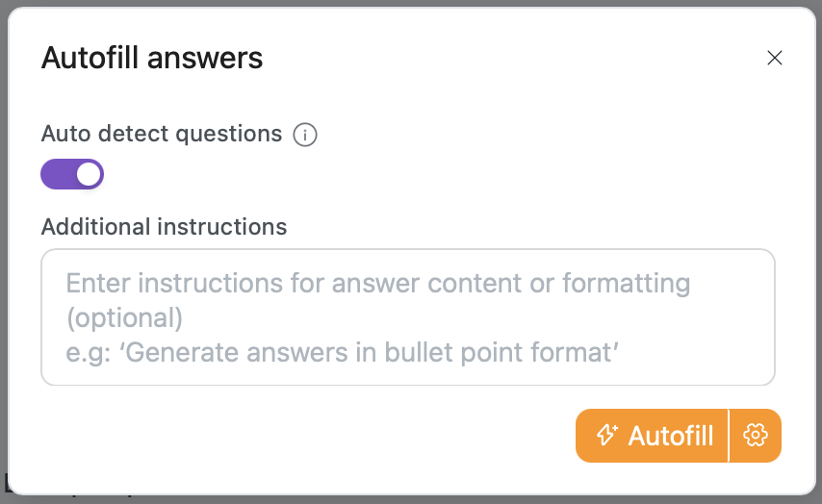
Task: Click the "Enter instructions for answer content" placeholder line
Action: click(377, 284)
